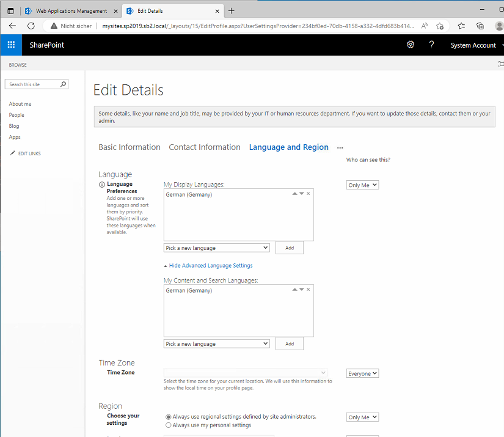Open the Time Zone privacy Everyone dropdown
504x437 pixels.
tap(362, 373)
